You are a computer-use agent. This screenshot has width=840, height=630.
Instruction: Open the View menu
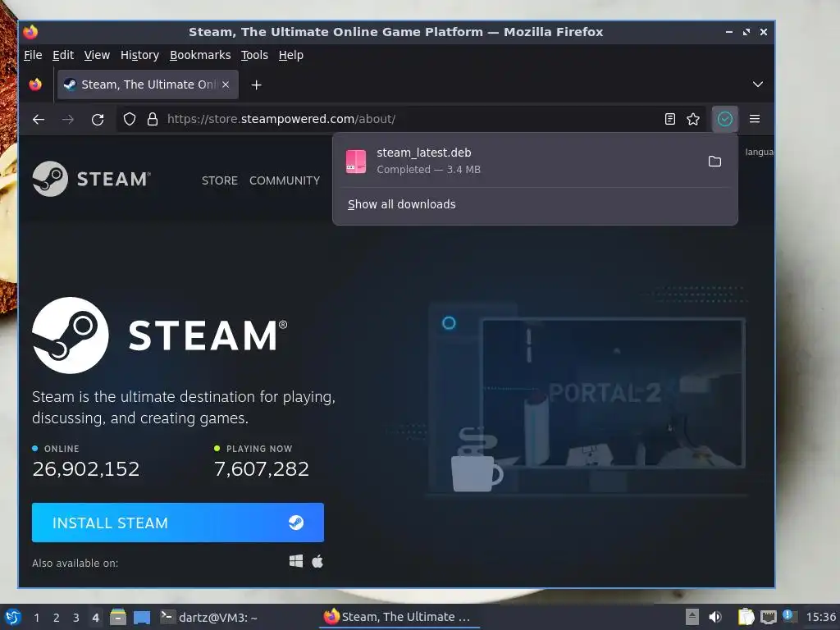[x=97, y=55]
